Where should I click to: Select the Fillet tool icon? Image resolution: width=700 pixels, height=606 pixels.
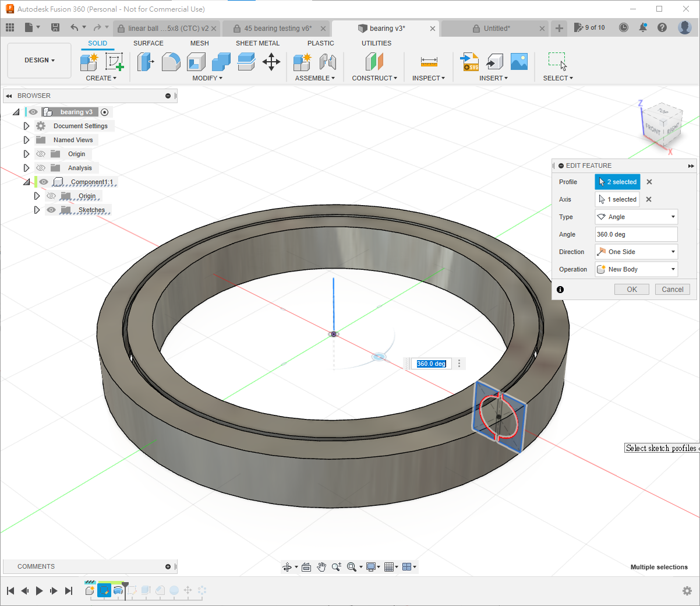pyautogui.click(x=171, y=61)
